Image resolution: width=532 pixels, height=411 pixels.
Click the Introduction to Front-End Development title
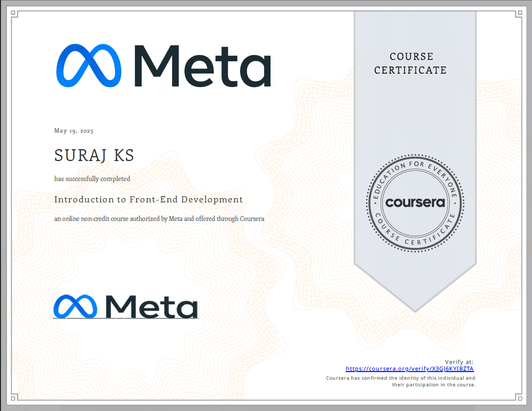148,200
